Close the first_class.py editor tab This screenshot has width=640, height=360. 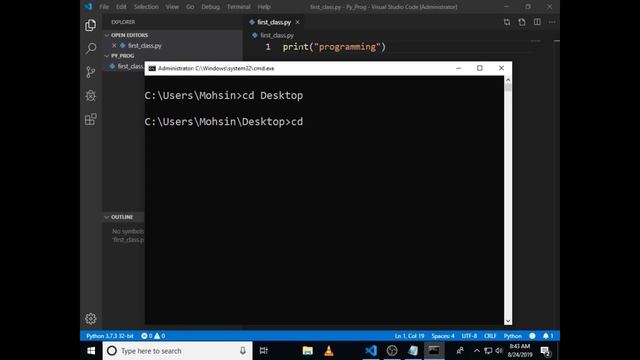[298, 22]
